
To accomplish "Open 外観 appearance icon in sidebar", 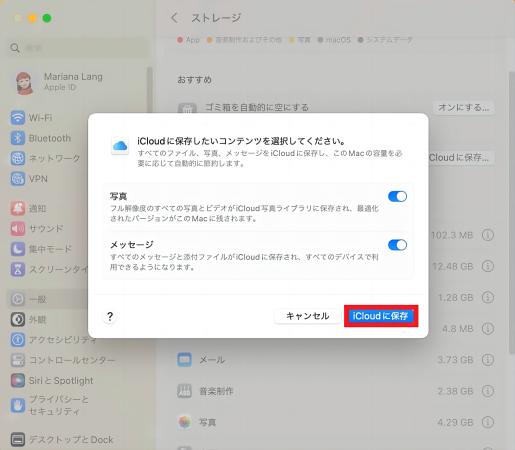I will tap(18, 319).
